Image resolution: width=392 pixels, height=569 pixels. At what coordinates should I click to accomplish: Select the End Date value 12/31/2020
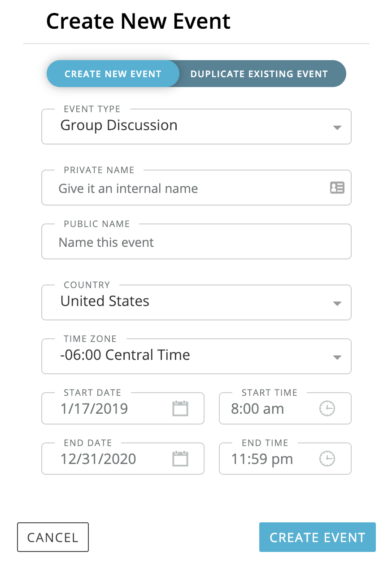(98, 459)
